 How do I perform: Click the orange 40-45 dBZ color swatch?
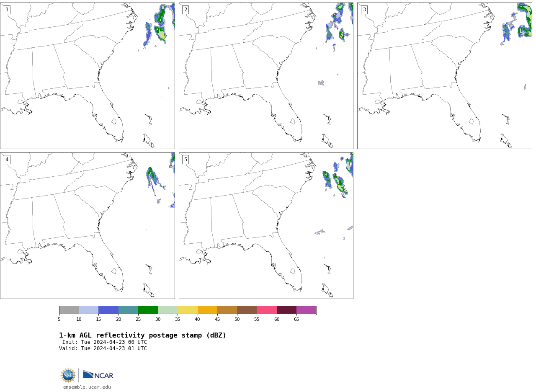(x=207, y=310)
